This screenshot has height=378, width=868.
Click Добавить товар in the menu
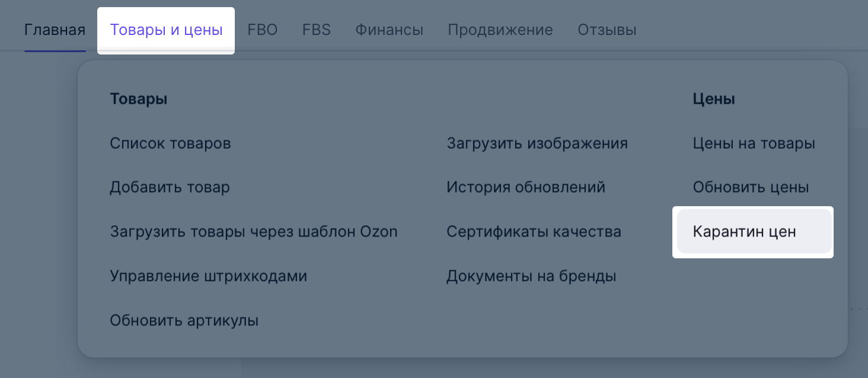[x=170, y=188]
